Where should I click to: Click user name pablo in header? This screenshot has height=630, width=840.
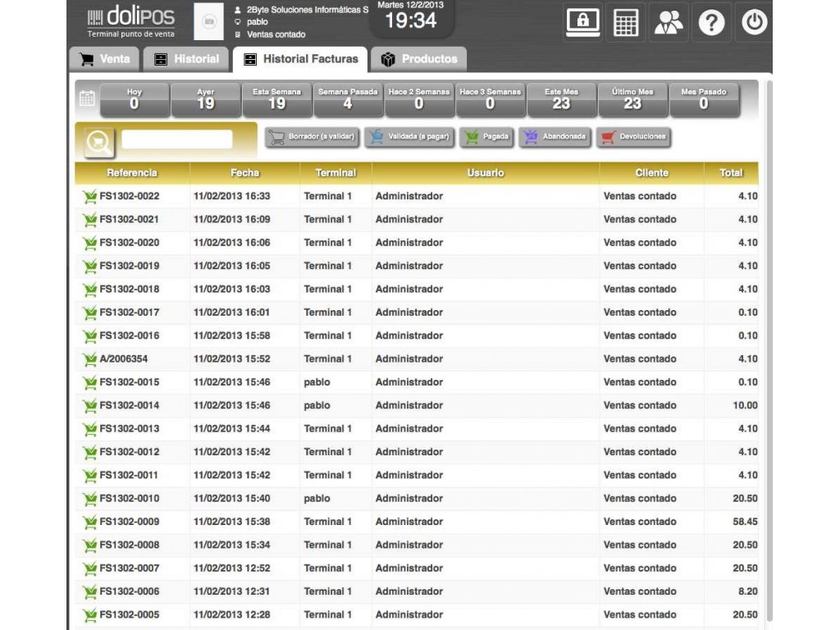click(257, 22)
